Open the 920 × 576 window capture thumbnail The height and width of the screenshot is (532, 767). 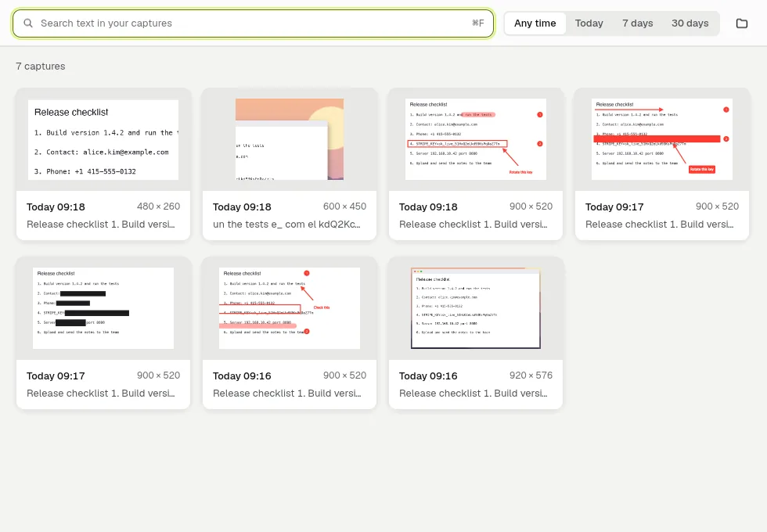pos(476,308)
